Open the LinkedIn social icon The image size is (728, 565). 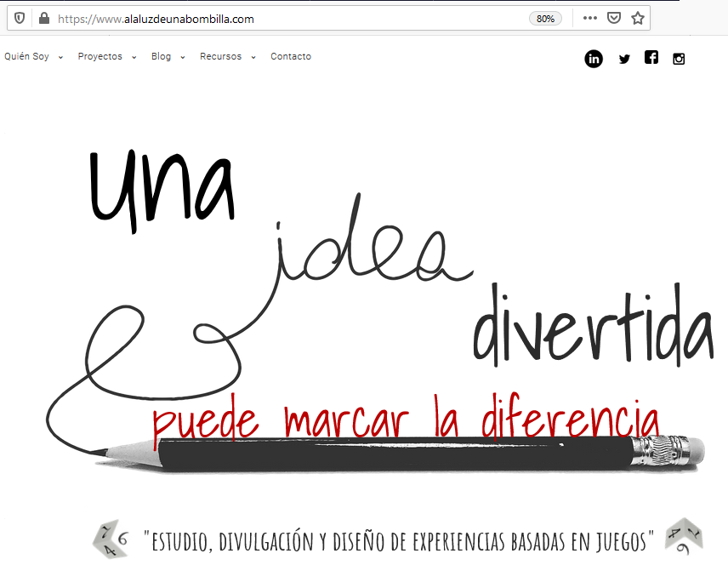coord(594,59)
